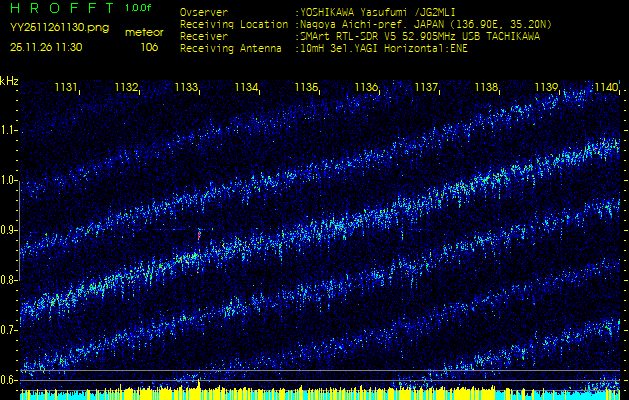The image size is (629, 400).
Task: Click the red dot in the spectrogram
Action: [x=199, y=234]
